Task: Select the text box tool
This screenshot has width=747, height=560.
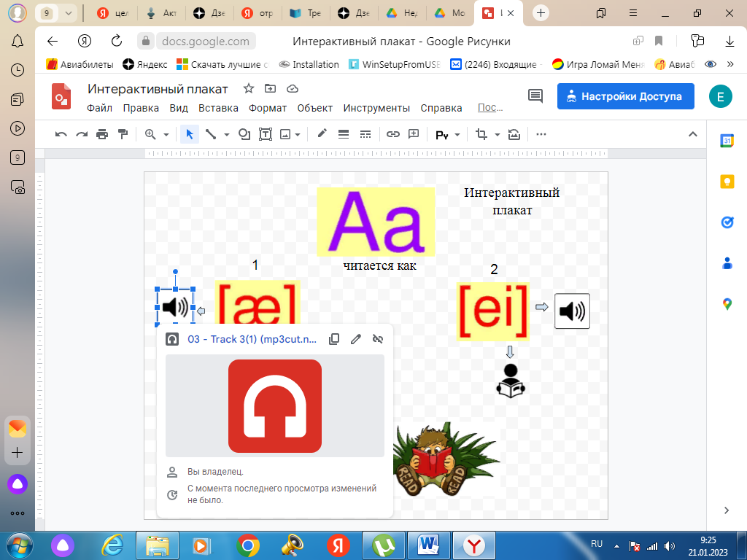Action: click(266, 134)
